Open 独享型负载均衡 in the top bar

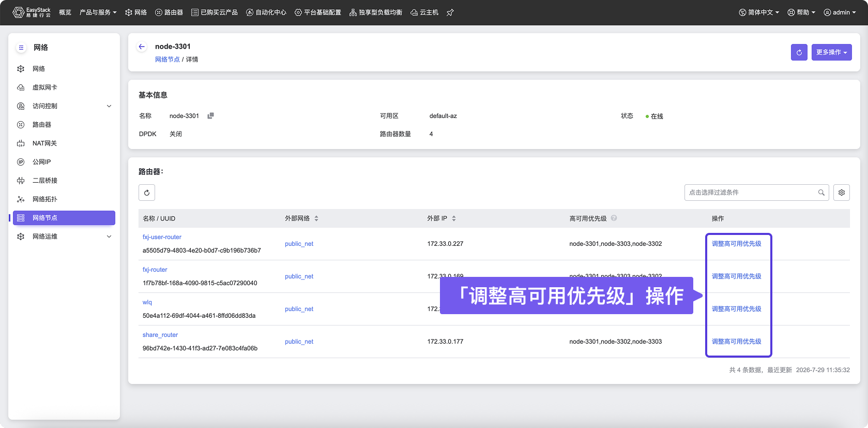(x=376, y=12)
